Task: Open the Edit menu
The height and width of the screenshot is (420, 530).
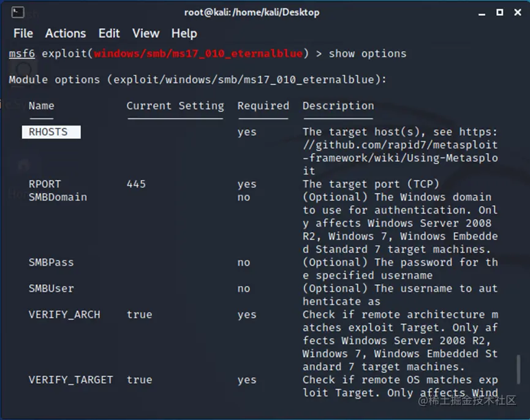Action: tap(109, 34)
